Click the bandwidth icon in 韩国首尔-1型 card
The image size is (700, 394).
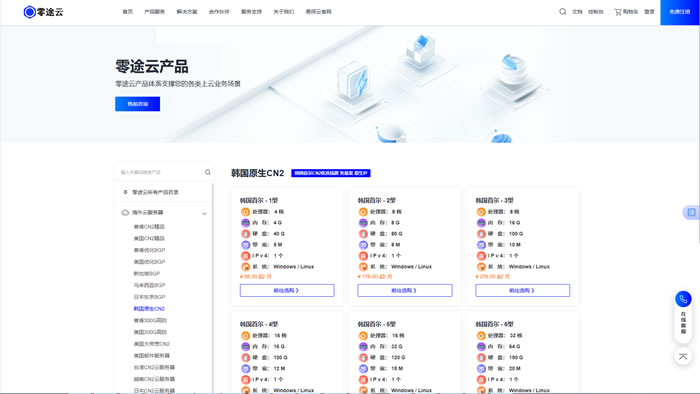[x=245, y=245]
